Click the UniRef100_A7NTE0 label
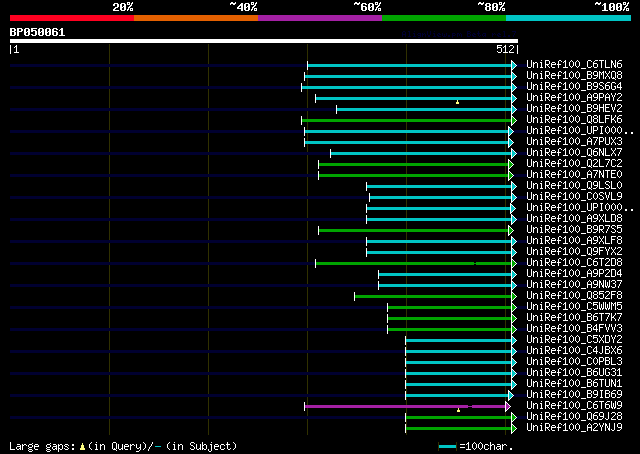 [574, 175]
